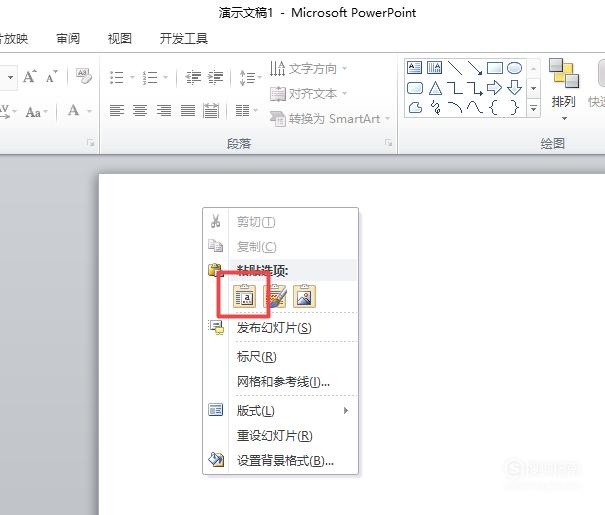
Task: Pick the Arrow line shape
Action: (475, 68)
